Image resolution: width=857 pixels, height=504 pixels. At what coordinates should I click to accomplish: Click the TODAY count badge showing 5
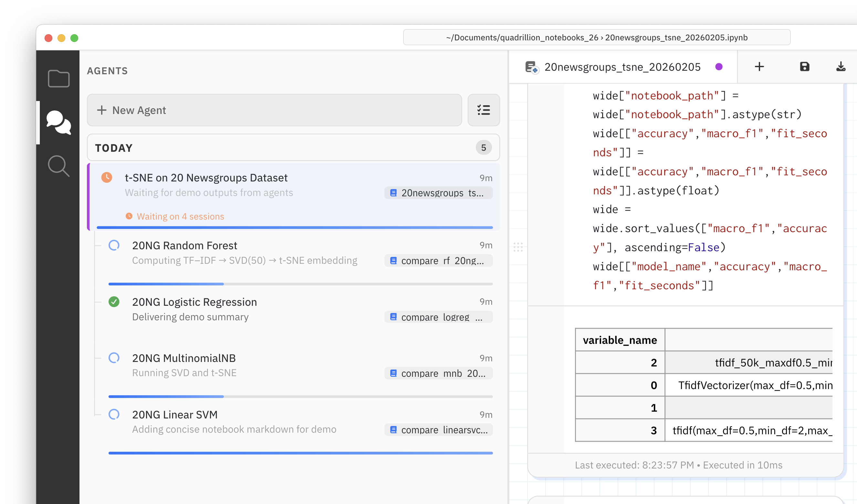tap(483, 148)
